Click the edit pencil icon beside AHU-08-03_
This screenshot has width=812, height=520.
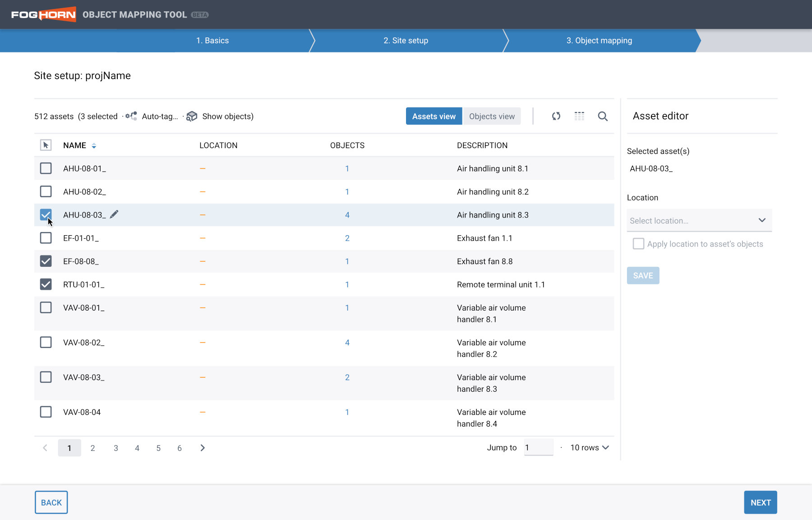(114, 214)
